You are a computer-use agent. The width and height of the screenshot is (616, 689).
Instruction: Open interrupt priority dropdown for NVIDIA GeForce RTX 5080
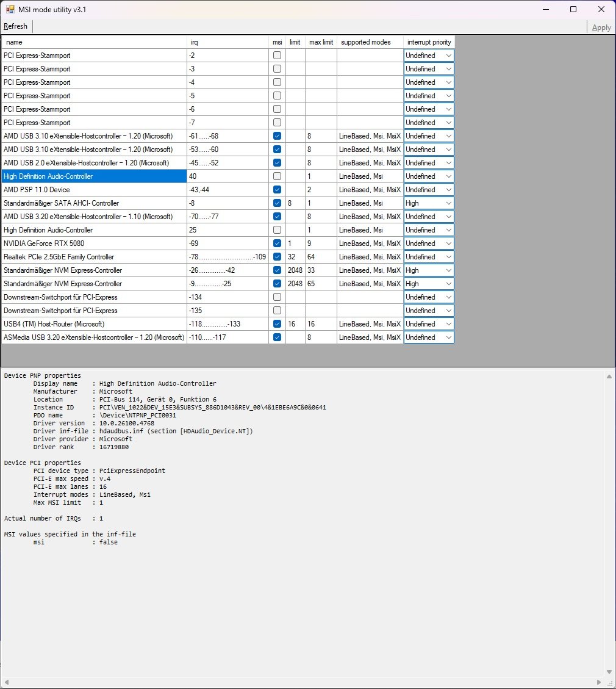[448, 243]
